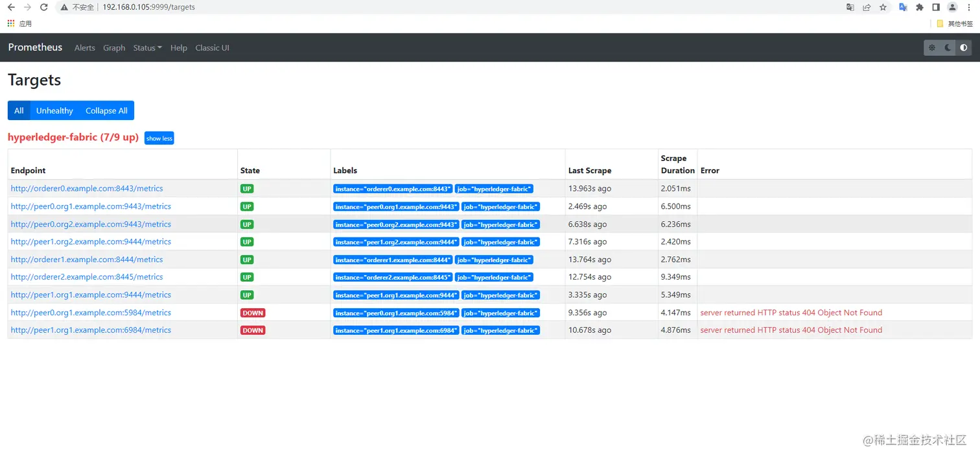Click the Last Scrape column header
980x460 pixels.
pyautogui.click(x=590, y=171)
